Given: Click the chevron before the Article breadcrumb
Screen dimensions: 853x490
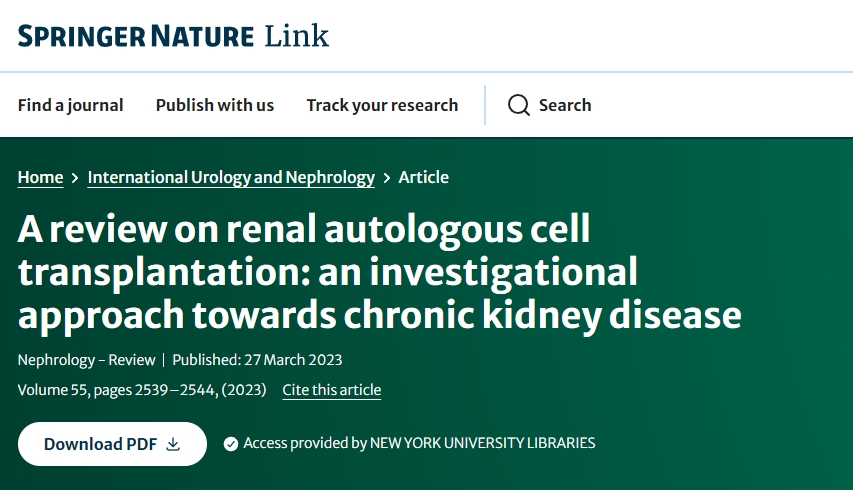Looking at the screenshot, I should (387, 178).
